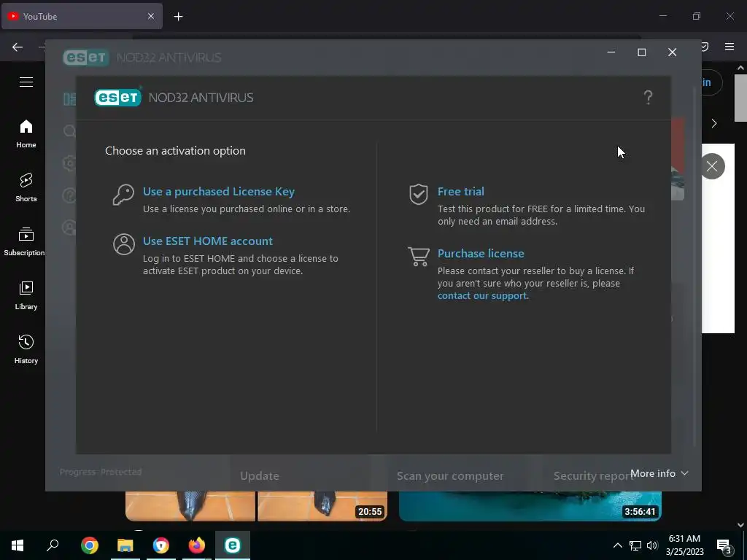
Task: Open the shield VPN taskbar app
Action: pos(161,545)
